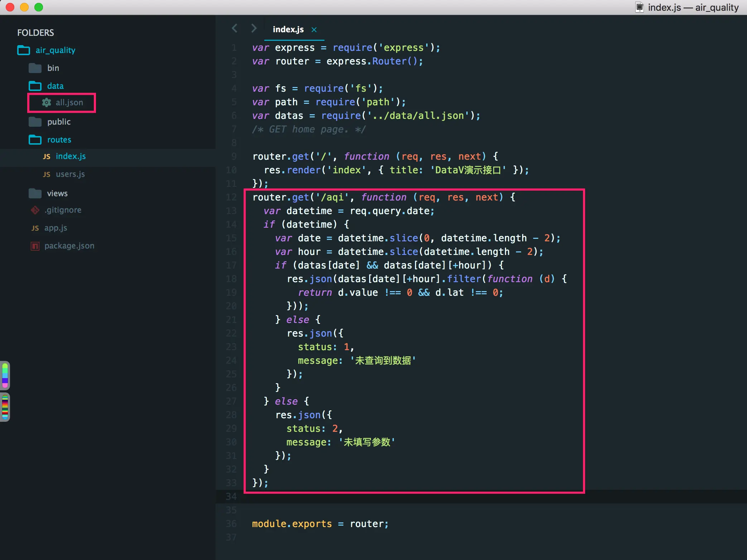Click the git icon next to .gitignore
This screenshot has width=747, height=560.
coord(35,210)
